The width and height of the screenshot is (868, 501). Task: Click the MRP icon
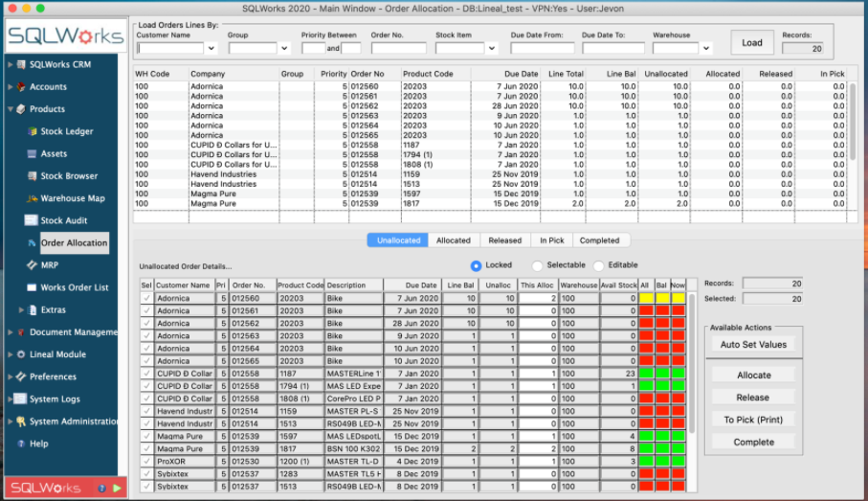[x=33, y=265]
